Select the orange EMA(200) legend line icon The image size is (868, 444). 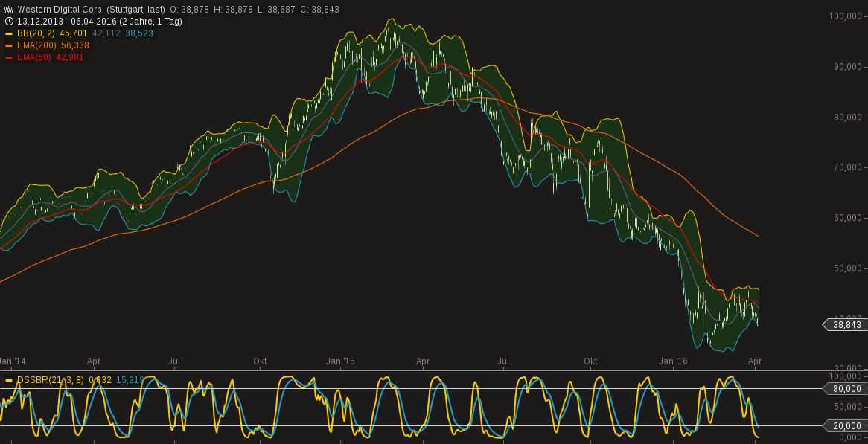pyautogui.click(x=9, y=45)
